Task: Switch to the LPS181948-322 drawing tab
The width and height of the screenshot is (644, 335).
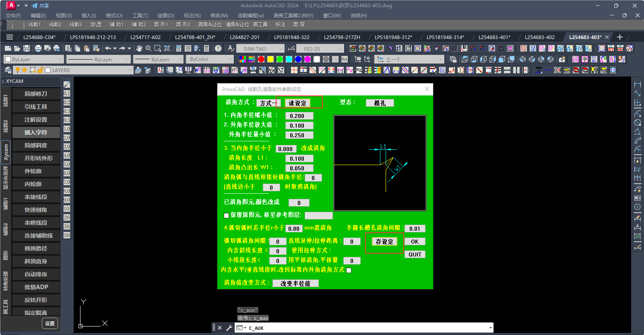Action: click(292, 37)
